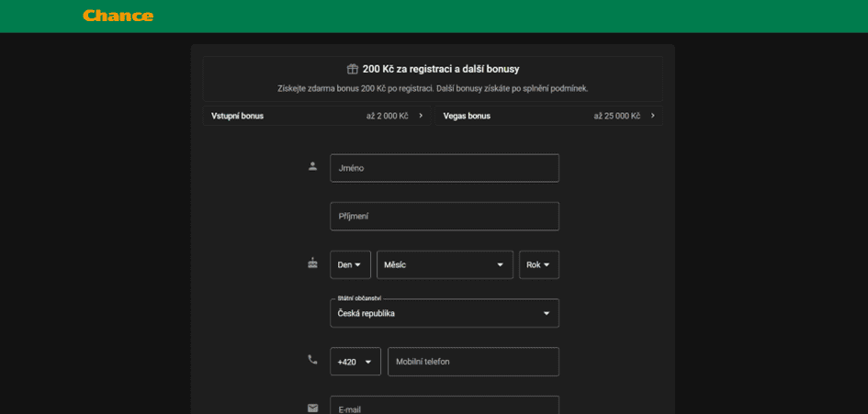This screenshot has height=414, width=868.
Task: Focus the Jméno input field
Action: click(445, 168)
